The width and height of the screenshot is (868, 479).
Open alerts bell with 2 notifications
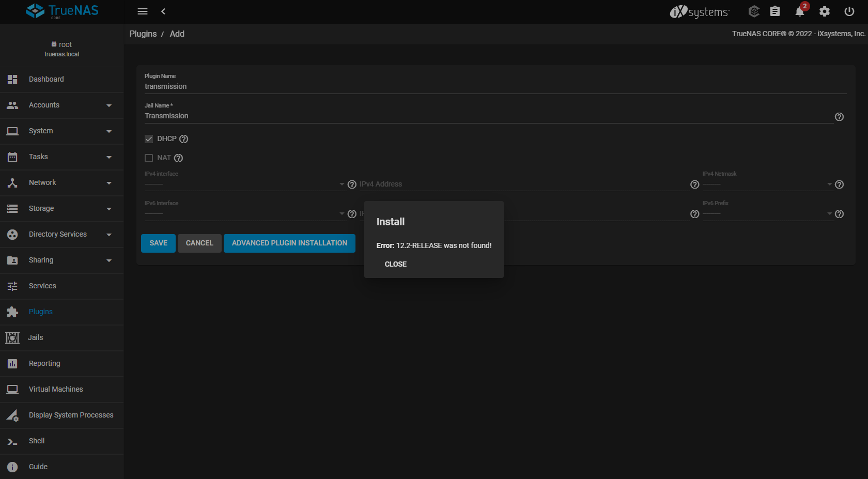pos(800,11)
